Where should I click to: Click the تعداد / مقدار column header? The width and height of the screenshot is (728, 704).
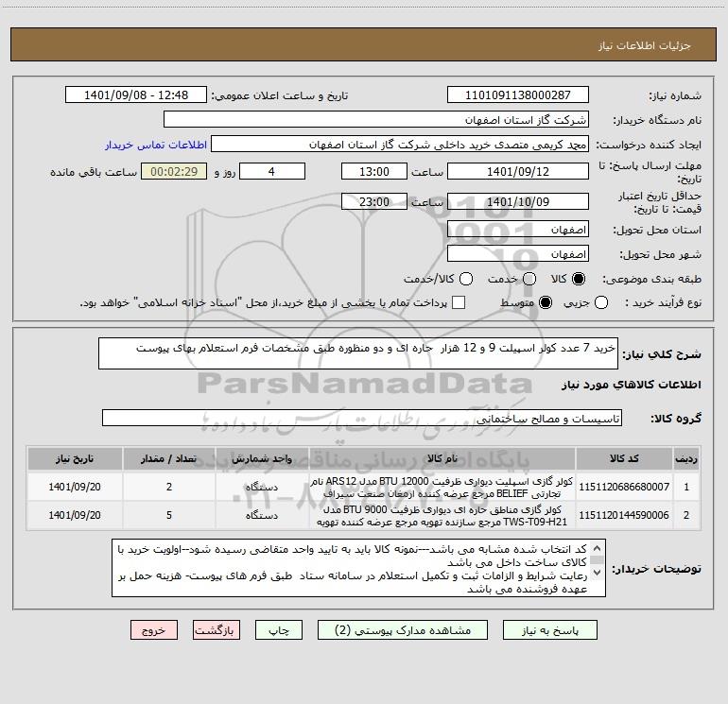coord(169,458)
